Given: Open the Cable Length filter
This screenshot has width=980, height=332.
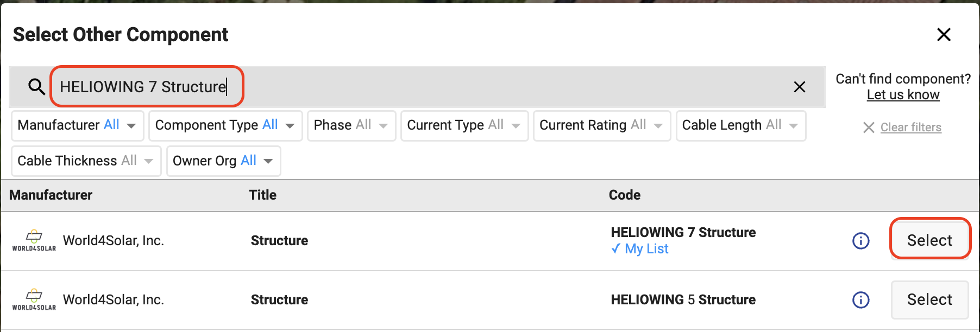Looking at the screenshot, I should pos(740,125).
